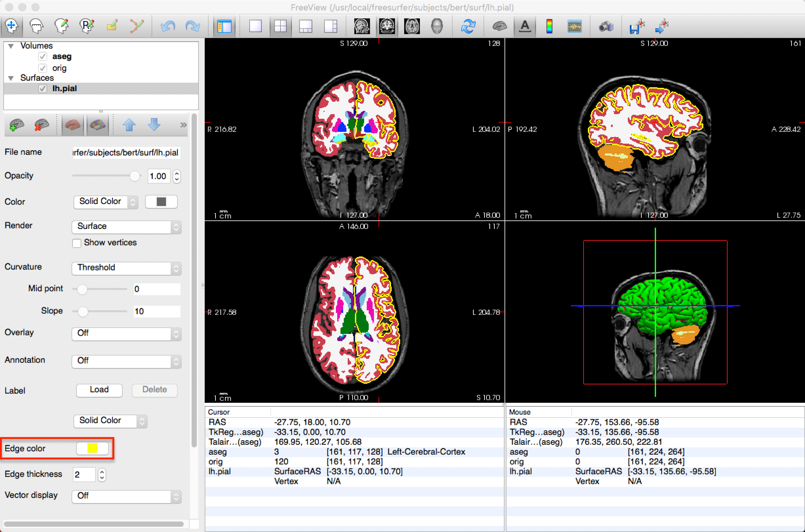This screenshot has width=805, height=532.
Task: Close the surface with red X brain icon
Action: coord(42,125)
